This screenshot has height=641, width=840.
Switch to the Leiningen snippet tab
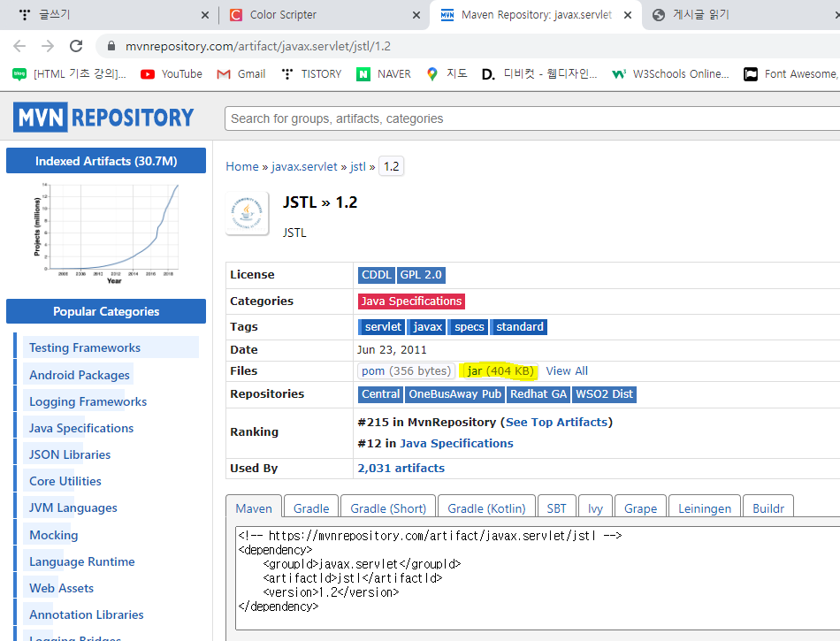(705, 507)
